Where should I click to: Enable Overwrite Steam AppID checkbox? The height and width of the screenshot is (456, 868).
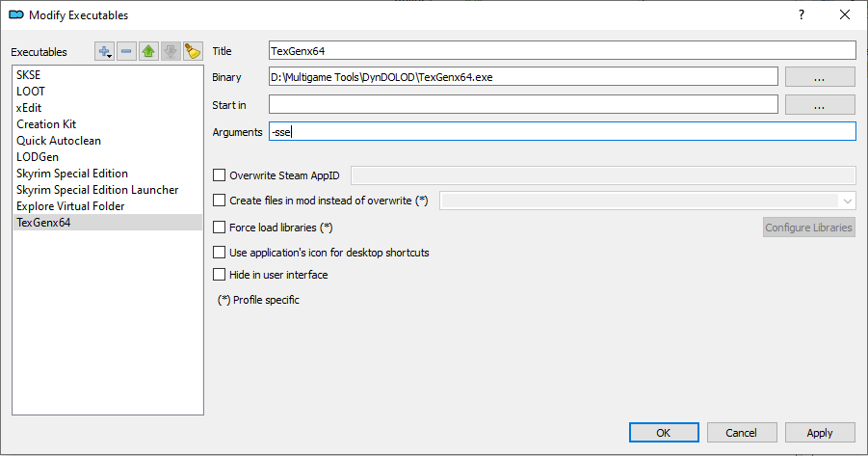coord(220,175)
